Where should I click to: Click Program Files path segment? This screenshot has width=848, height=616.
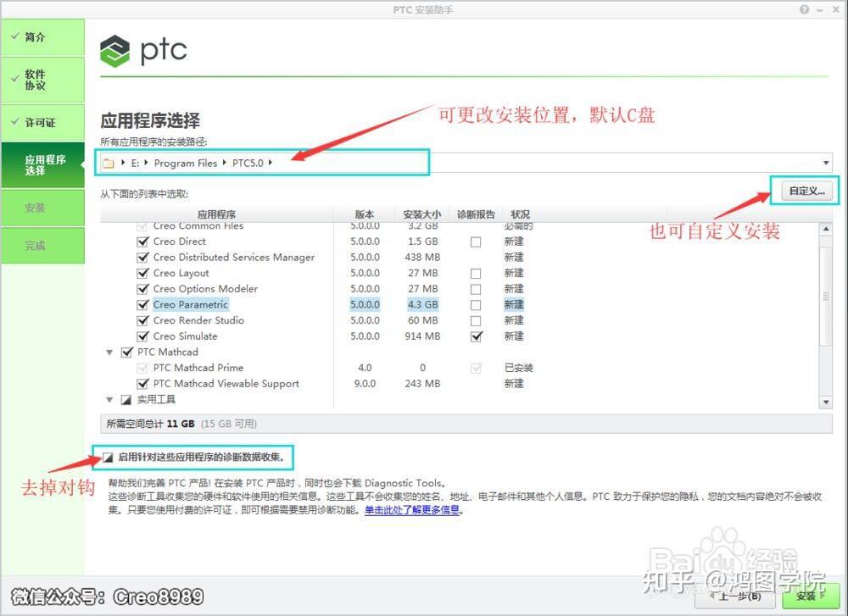[x=186, y=164]
